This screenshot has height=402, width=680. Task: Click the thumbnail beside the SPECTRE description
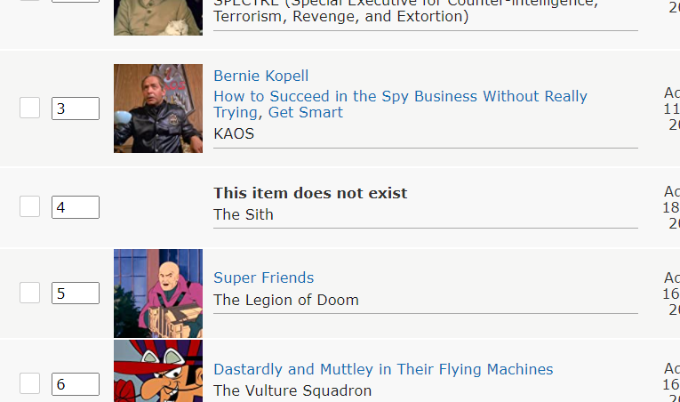click(x=158, y=17)
